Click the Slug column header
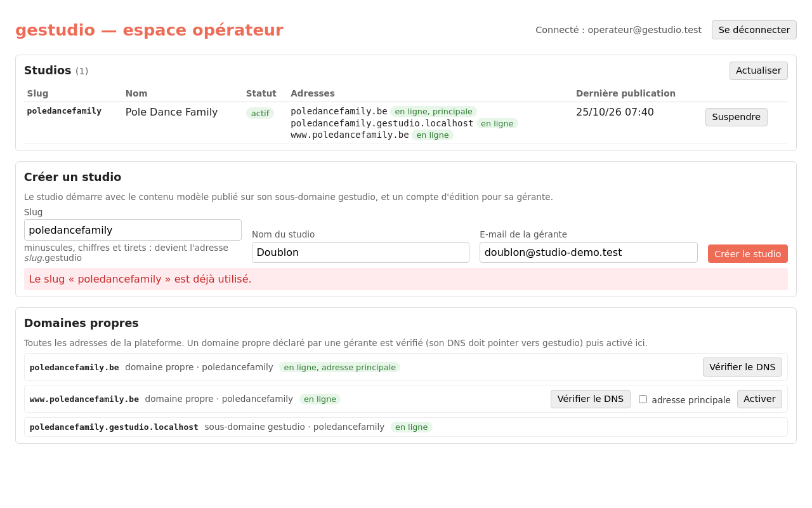812x508 pixels. (x=37, y=93)
